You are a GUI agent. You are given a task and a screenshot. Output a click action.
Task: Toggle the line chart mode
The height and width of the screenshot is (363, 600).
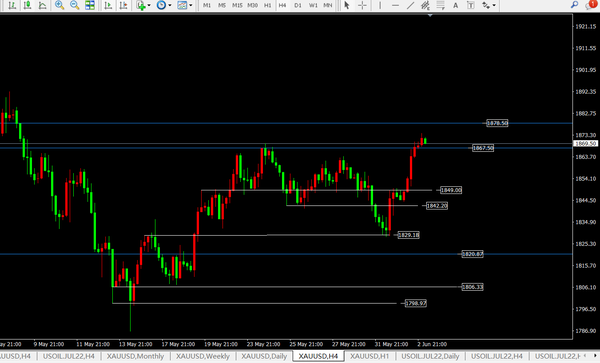(42, 5)
